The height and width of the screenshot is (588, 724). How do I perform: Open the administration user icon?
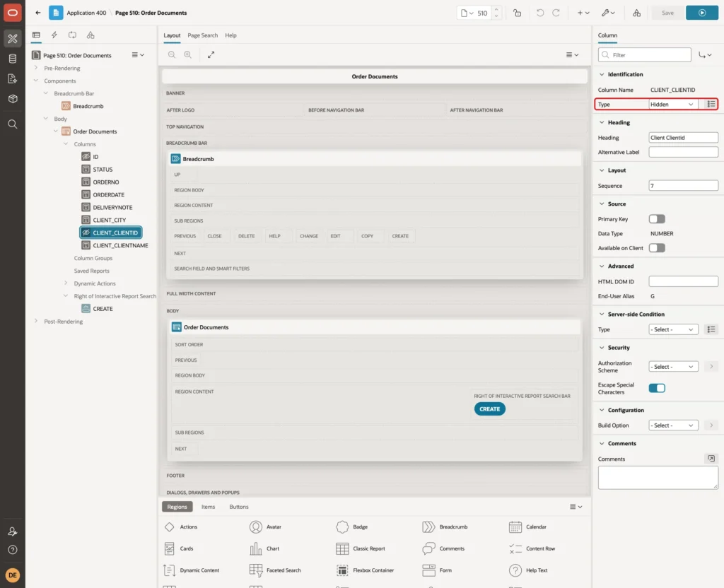click(13, 531)
